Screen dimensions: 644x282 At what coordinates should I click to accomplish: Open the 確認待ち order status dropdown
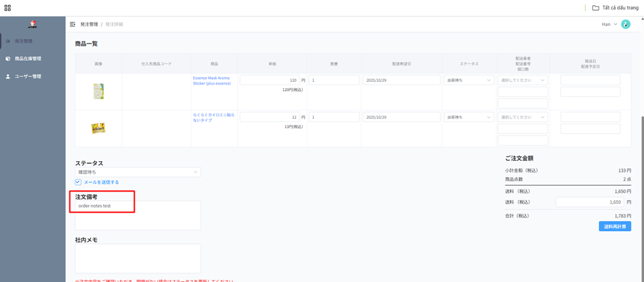pyautogui.click(x=137, y=172)
